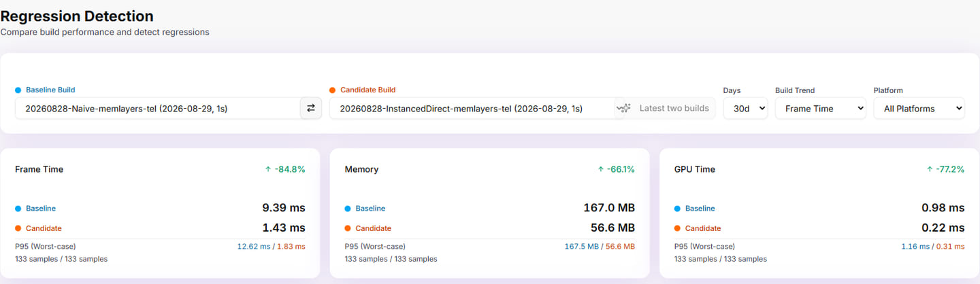This screenshot has width=980, height=284.
Task: Click the 0.98 ms baseline value
Action: [x=943, y=208]
